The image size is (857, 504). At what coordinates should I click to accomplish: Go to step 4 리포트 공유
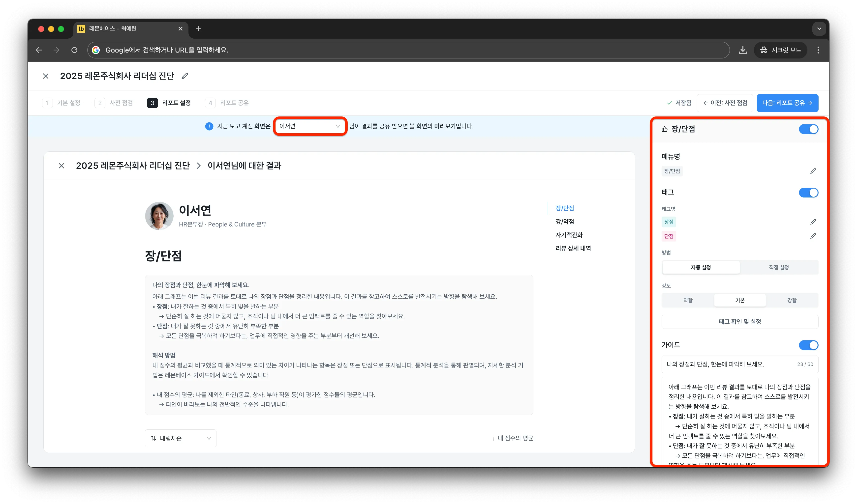[227, 103]
